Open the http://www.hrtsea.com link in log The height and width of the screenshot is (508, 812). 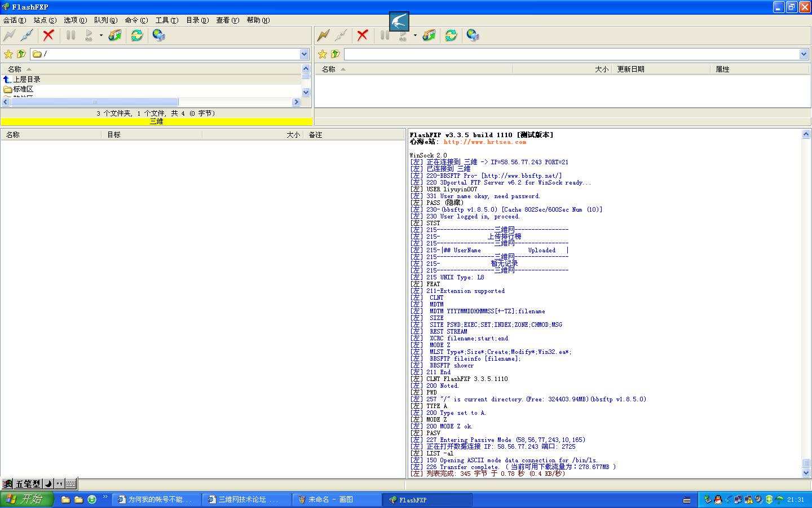485,142
